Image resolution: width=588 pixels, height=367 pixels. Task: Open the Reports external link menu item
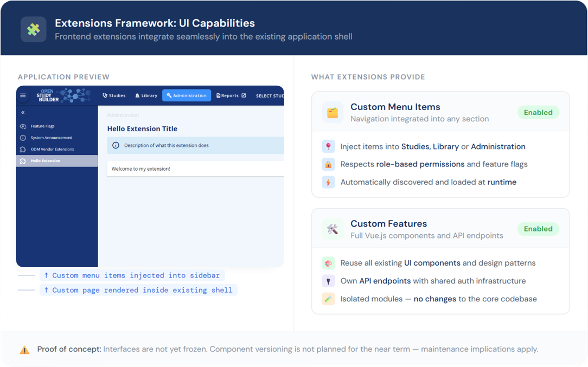coord(231,95)
